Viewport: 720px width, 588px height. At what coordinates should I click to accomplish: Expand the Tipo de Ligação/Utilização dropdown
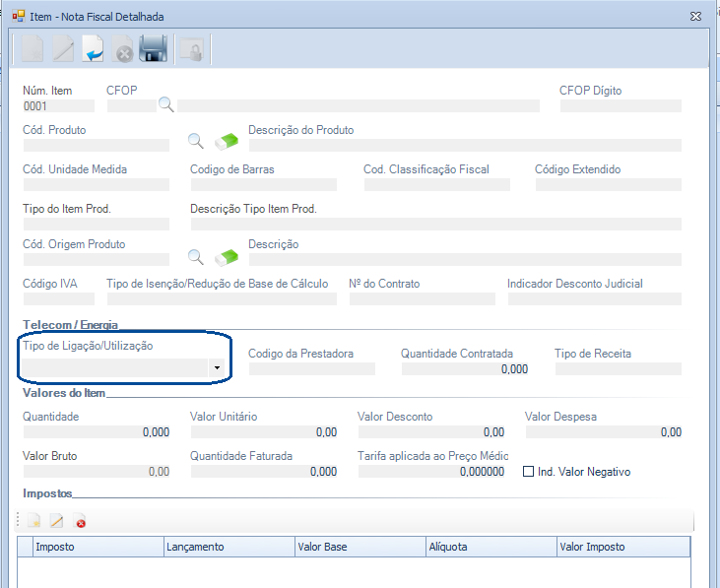217,368
